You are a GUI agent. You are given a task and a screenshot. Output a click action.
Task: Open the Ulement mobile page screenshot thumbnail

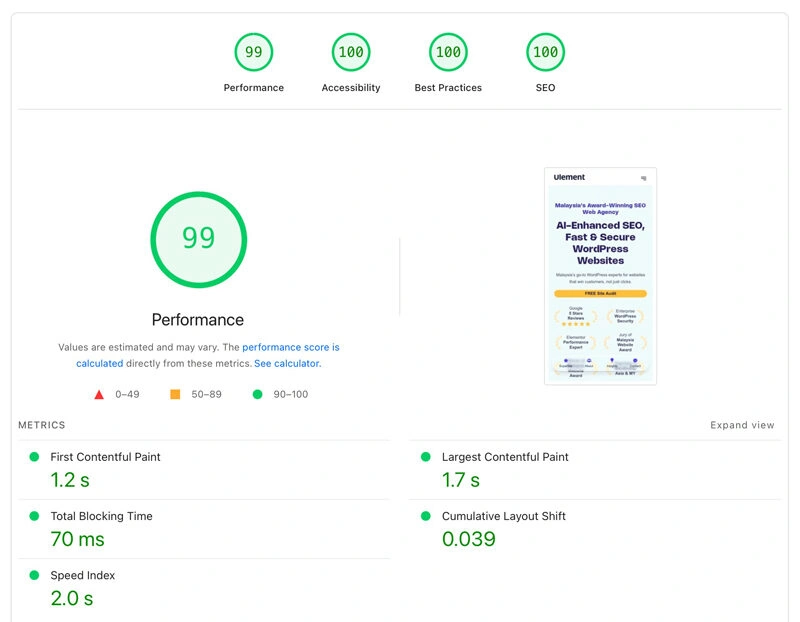(600, 276)
